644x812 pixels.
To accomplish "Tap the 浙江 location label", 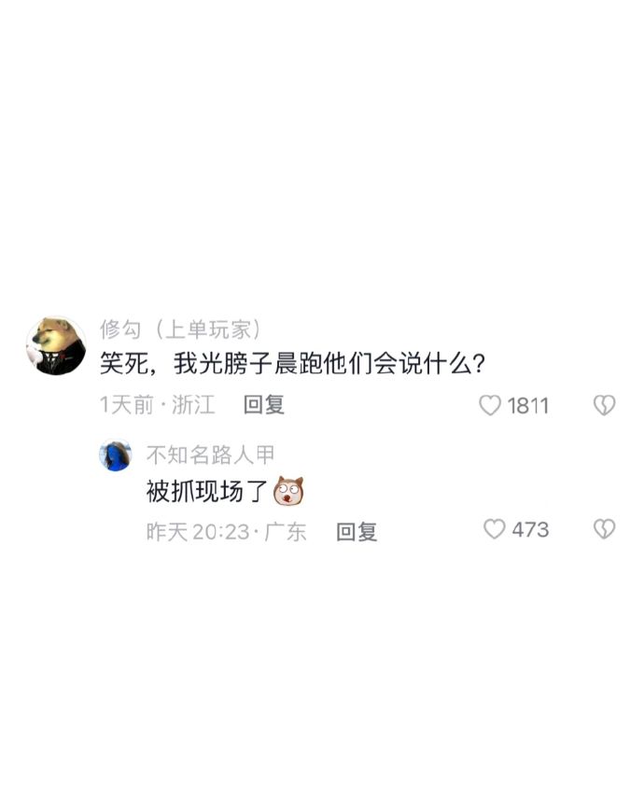I will pos(193,404).
